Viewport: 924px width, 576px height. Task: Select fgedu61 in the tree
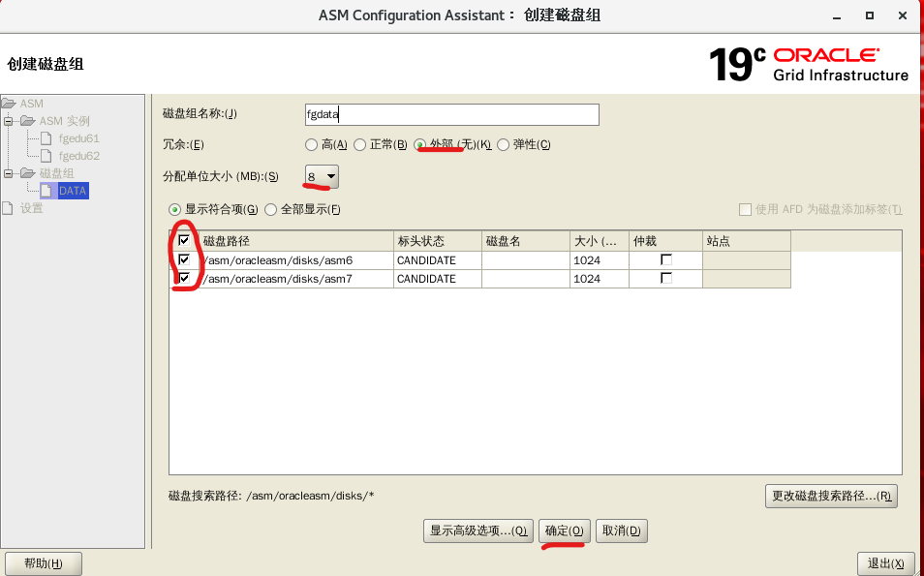79,138
